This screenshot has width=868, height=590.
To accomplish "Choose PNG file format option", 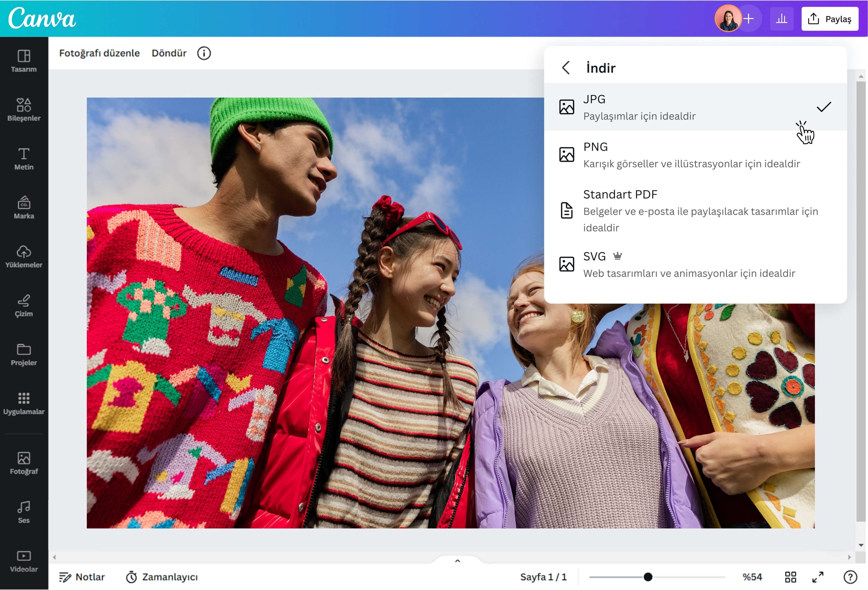I will pos(695,155).
